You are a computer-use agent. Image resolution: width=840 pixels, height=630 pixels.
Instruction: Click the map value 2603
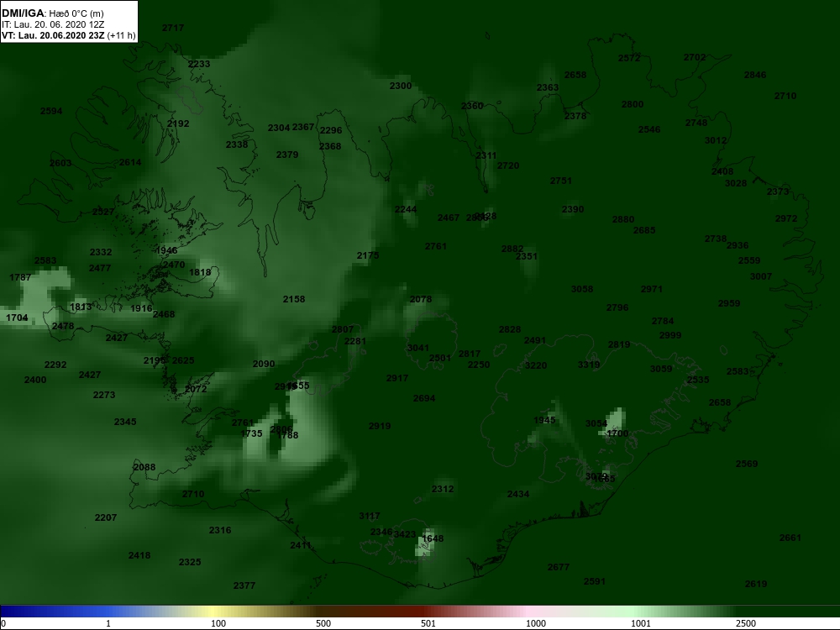click(x=60, y=163)
